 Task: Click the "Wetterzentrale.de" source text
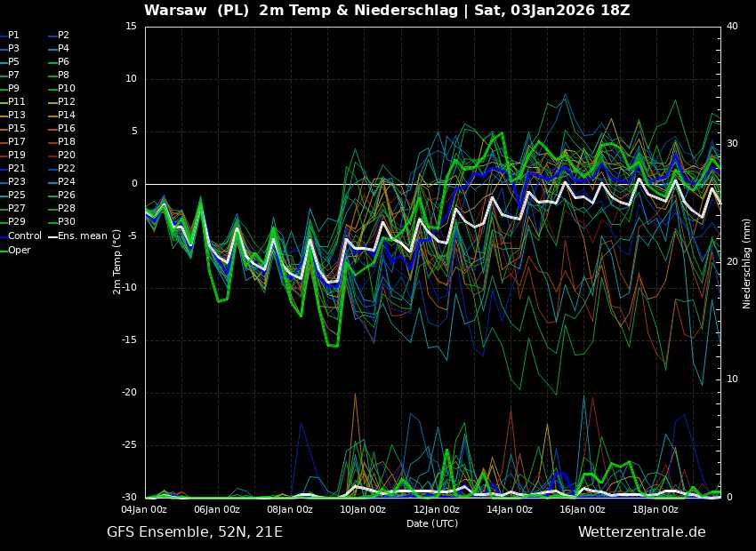coord(642,532)
